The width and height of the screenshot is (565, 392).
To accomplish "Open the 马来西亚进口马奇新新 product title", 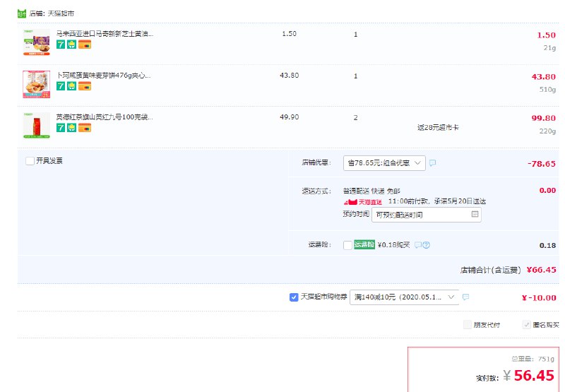I will point(105,33).
